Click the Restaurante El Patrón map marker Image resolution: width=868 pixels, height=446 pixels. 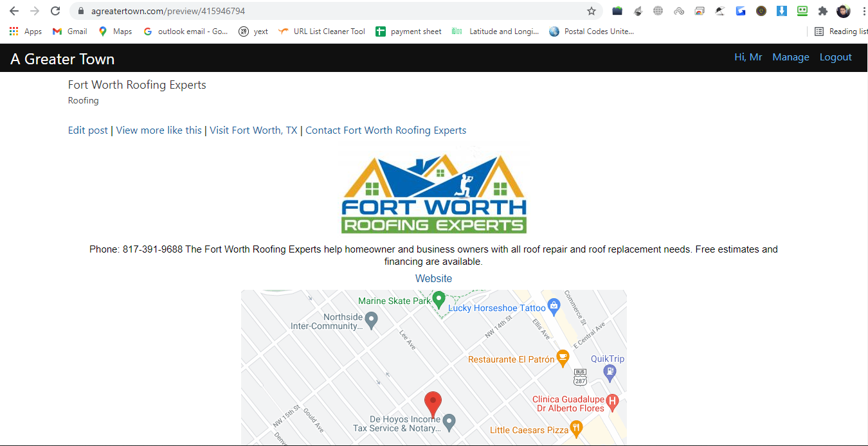coord(563,357)
